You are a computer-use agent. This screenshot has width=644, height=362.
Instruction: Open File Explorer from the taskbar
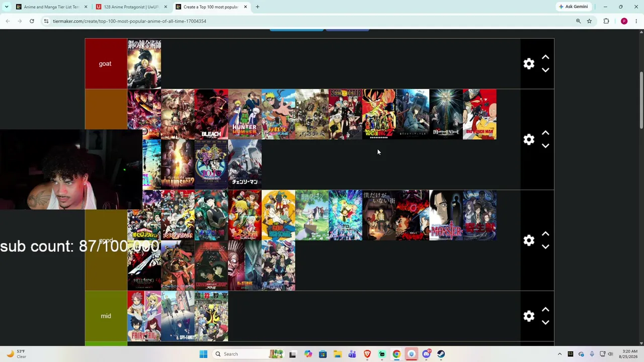pyautogui.click(x=337, y=354)
